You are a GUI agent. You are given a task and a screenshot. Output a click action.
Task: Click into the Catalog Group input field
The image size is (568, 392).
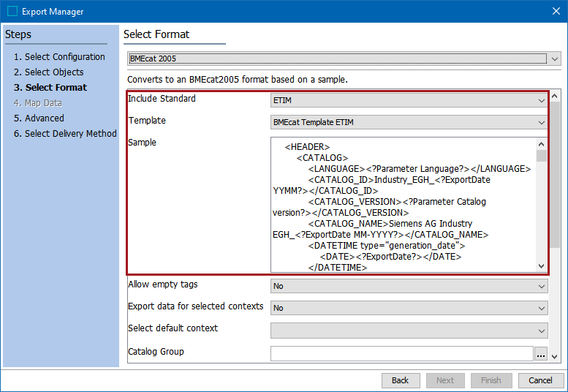click(x=401, y=355)
